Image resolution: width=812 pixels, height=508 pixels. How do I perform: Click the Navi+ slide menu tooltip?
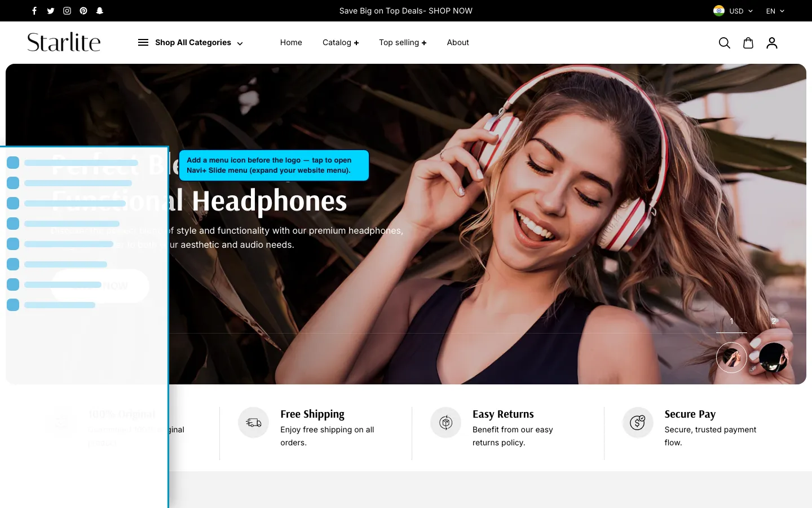tap(274, 165)
